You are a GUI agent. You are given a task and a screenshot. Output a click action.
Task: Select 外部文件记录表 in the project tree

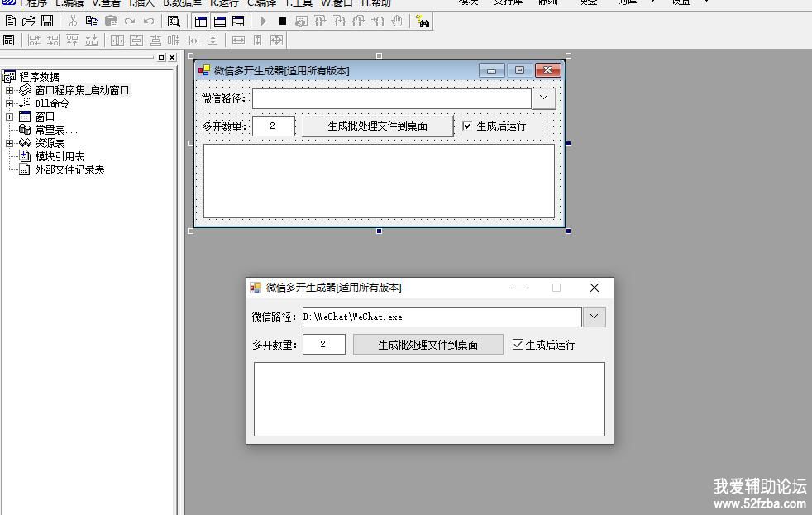(x=69, y=169)
